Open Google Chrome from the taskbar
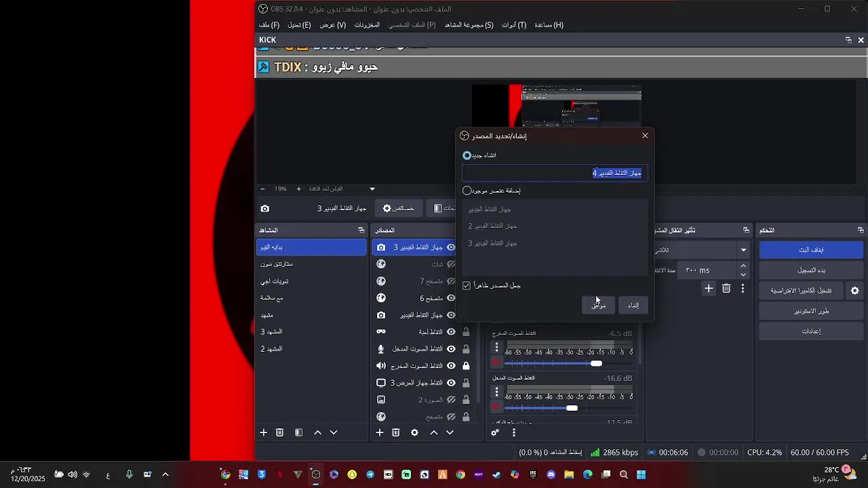Screen dimensions: 868x488 [x=460, y=474]
